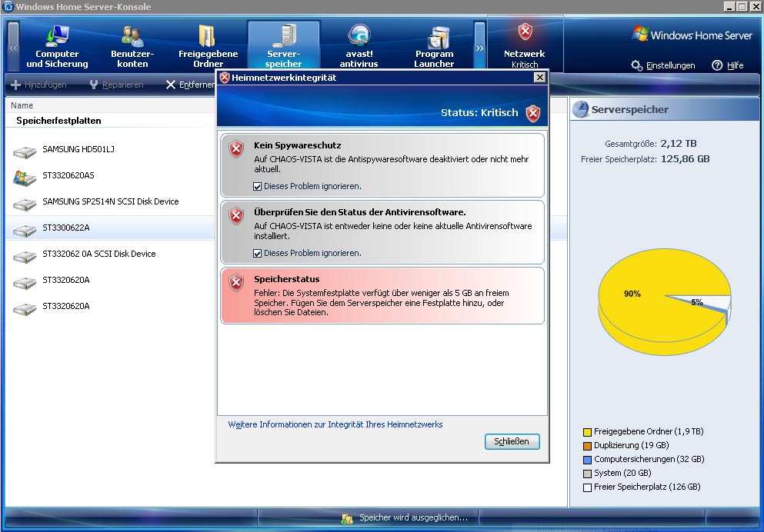Click the Reparieren toolbar button

[116, 85]
